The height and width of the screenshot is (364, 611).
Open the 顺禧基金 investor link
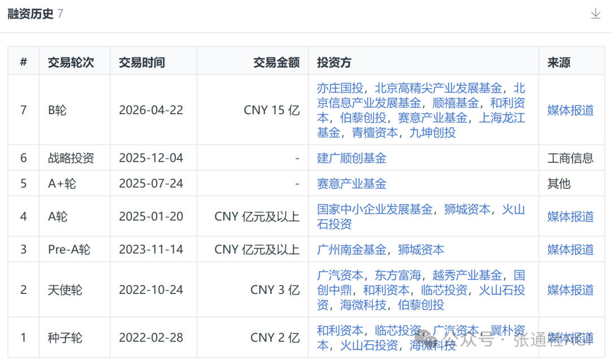(455, 103)
